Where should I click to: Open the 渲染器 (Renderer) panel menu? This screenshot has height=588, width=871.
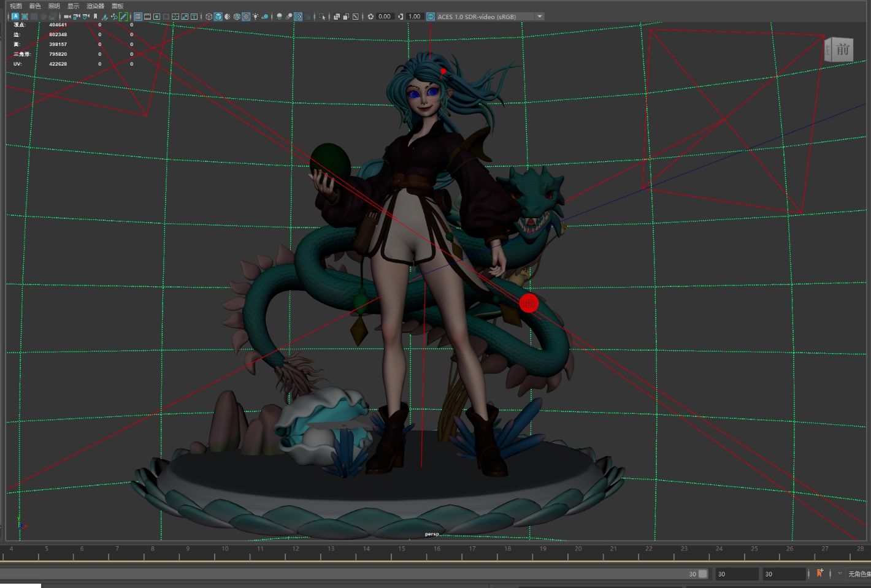tap(95, 6)
